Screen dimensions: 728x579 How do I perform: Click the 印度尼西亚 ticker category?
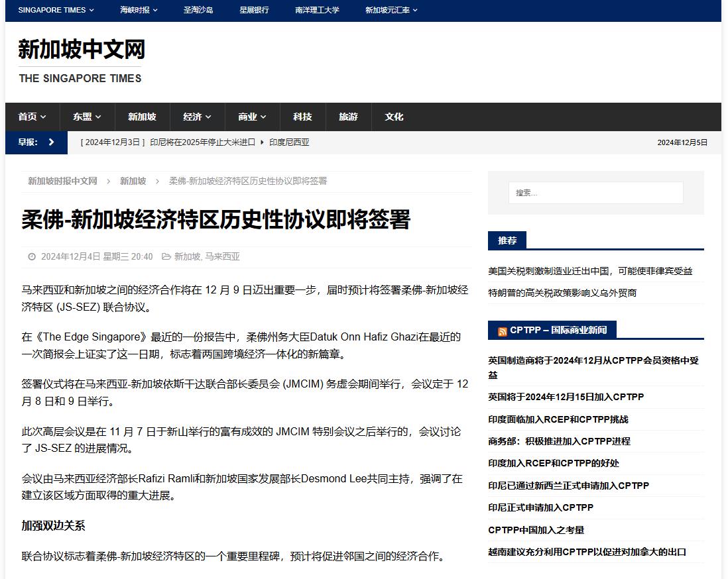click(289, 142)
